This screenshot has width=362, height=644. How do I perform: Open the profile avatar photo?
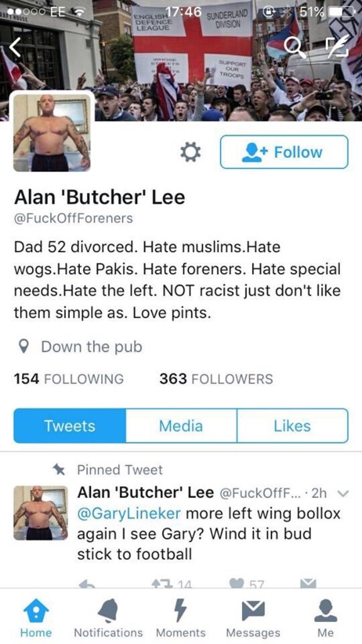52,133
